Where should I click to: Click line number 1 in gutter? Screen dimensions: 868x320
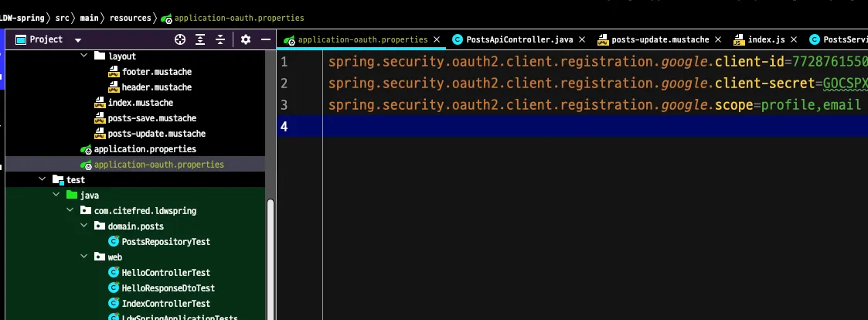[x=284, y=62]
